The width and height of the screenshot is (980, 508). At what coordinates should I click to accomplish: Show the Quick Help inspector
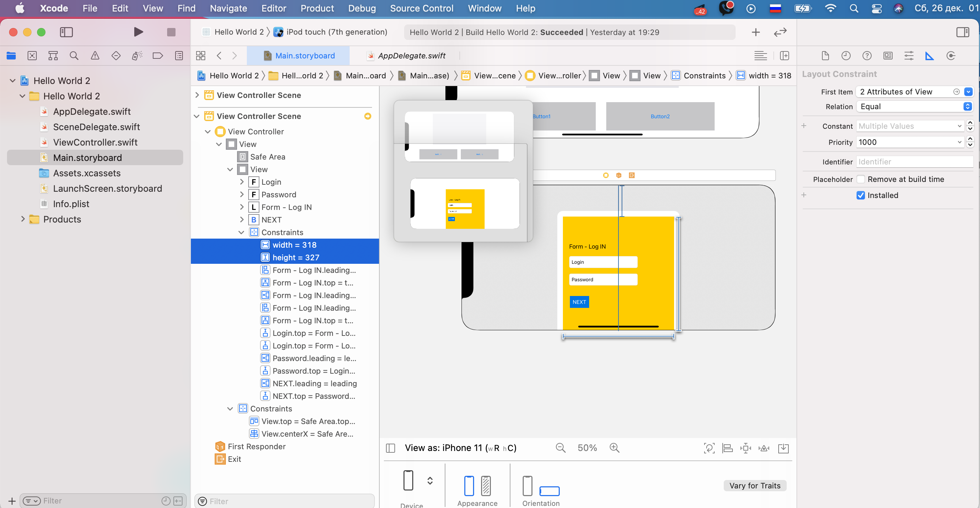(x=867, y=56)
